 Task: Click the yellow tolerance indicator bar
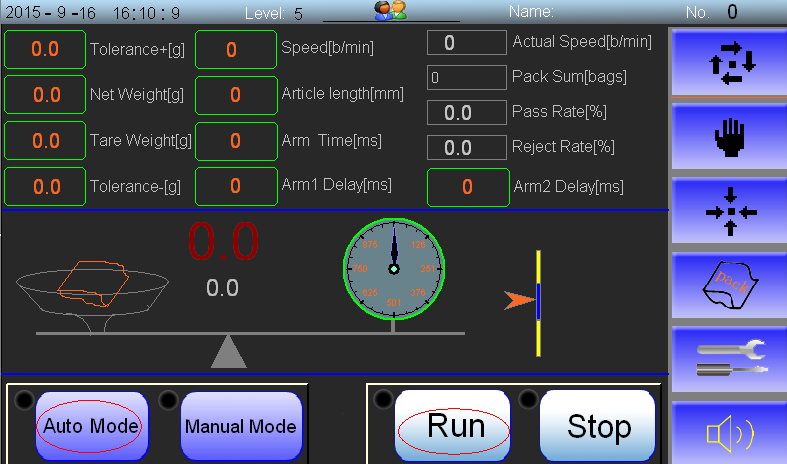coord(537,302)
